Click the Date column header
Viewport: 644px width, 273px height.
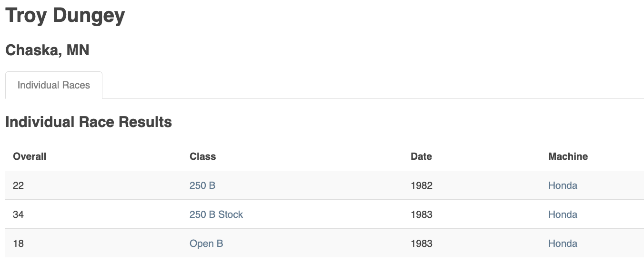click(421, 156)
